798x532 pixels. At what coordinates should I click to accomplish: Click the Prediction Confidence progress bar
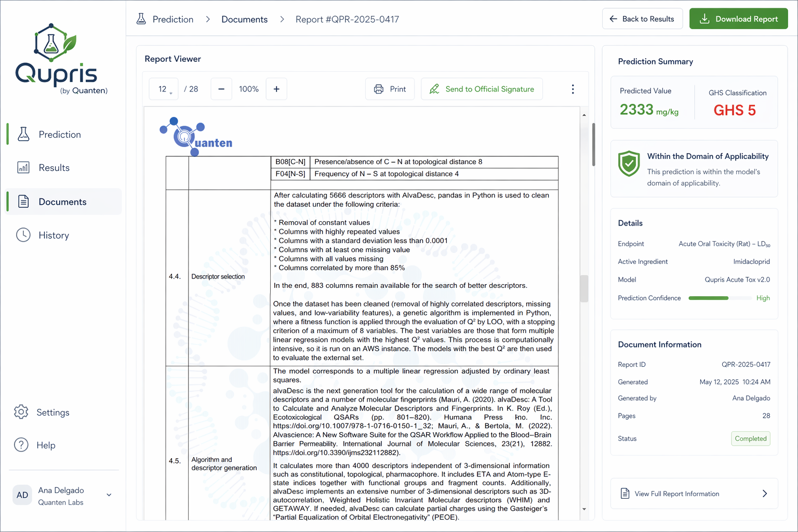(x=719, y=298)
